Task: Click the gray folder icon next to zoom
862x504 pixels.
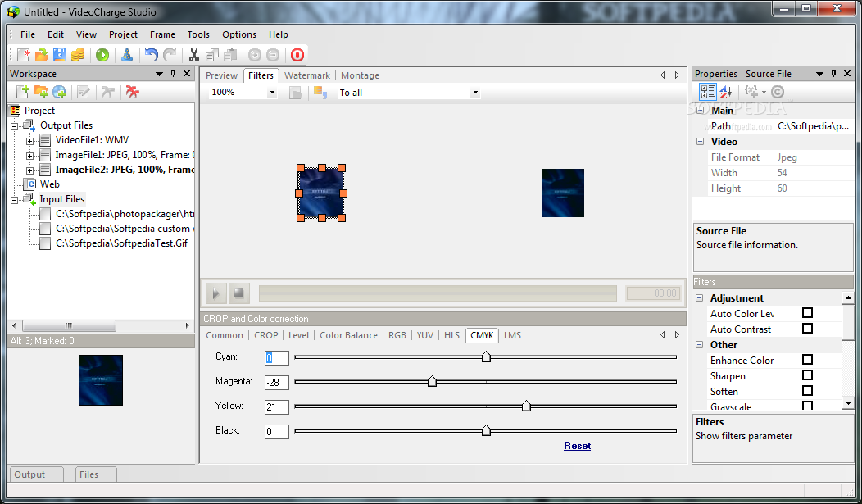Action: [x=296, y=93]
